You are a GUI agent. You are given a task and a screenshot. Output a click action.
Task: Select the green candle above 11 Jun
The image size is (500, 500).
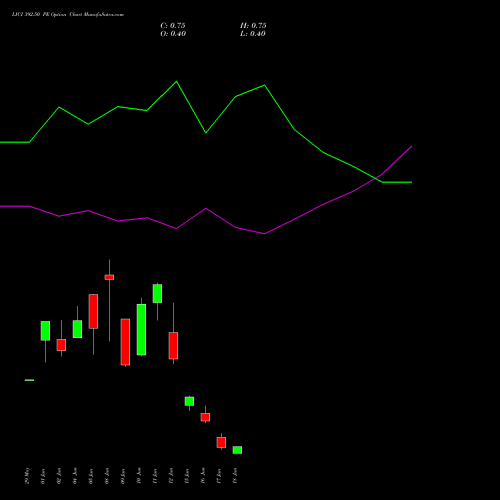point(157,293)
